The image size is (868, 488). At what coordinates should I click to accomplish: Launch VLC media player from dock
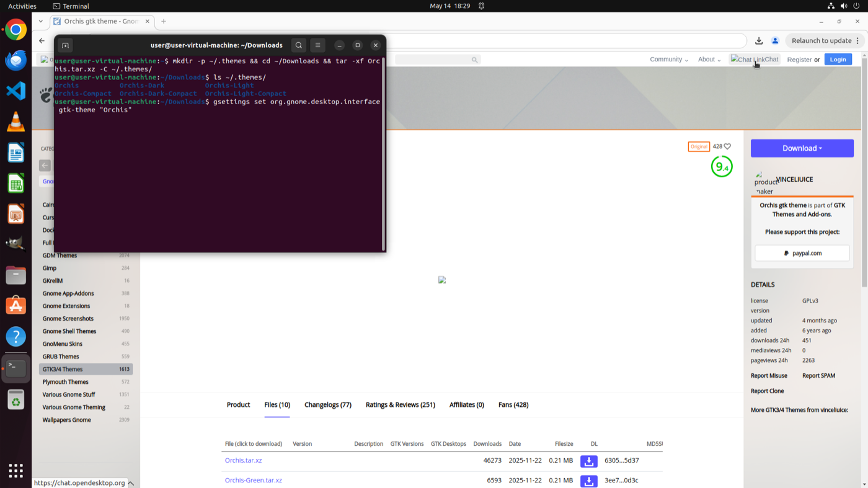click(x=16, y=122)
